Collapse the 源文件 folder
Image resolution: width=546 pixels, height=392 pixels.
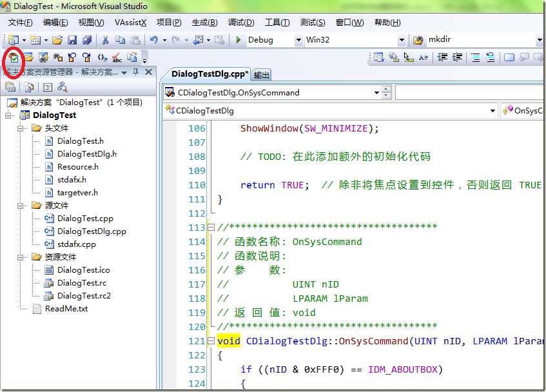pyautogui.click(x=21, y=206)
